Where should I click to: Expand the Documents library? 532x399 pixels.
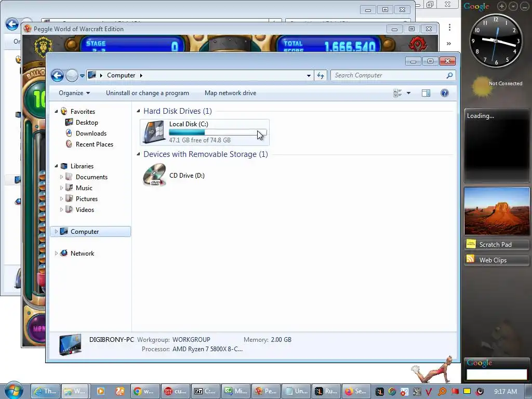coord(61,177)
